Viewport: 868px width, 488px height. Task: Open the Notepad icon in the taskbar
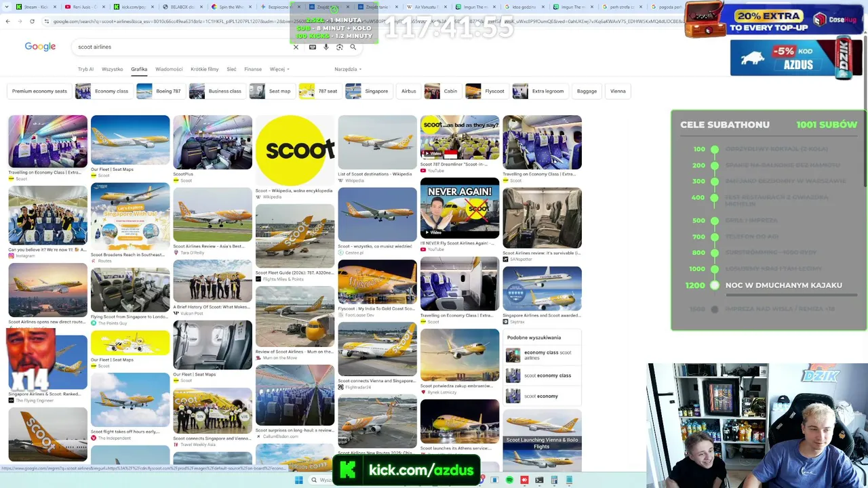point(569,480)
